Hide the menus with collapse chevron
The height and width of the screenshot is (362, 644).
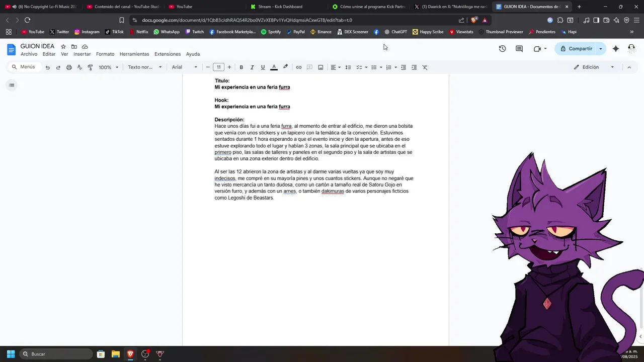629,67
